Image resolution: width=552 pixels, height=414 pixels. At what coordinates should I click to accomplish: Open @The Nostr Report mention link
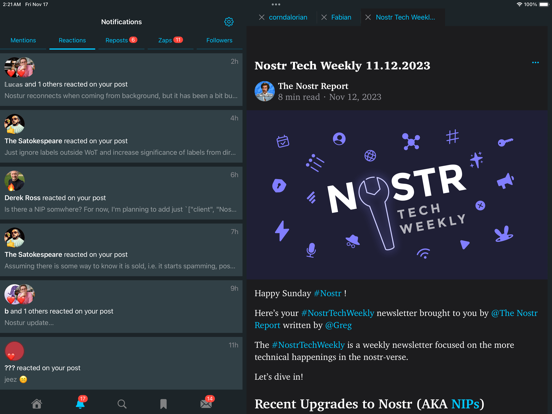[x=514, y=313]
